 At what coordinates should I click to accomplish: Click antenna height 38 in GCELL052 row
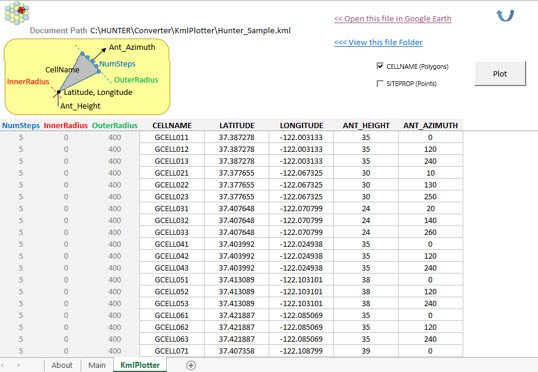(366, 292)
